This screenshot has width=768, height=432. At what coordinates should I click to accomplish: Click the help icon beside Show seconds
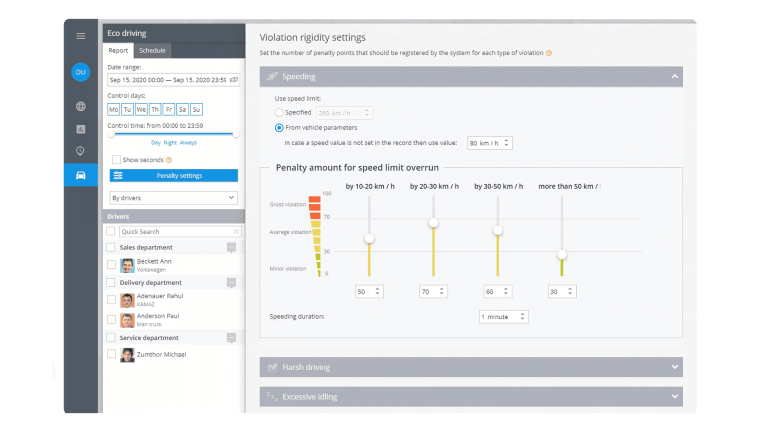(169, 160)
